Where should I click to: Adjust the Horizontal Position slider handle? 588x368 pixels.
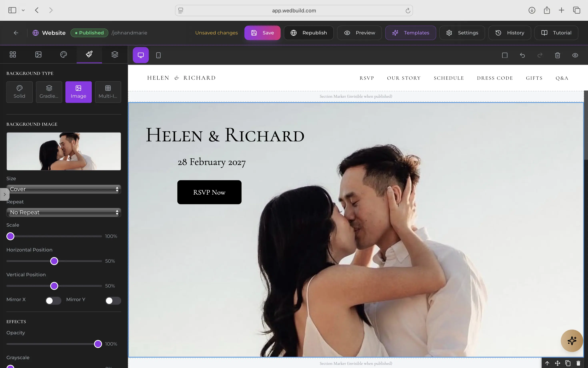coord(54,261)
